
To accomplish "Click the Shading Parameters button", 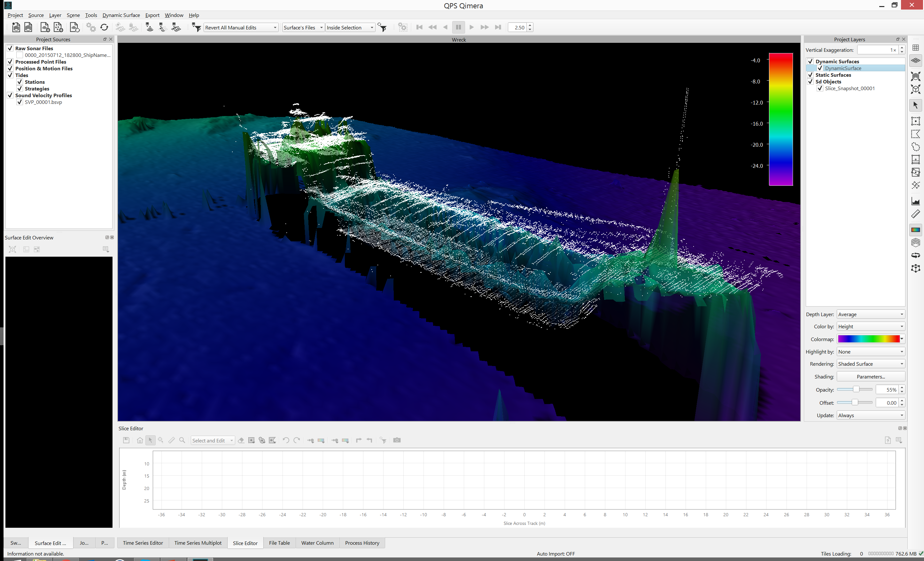I will (870, 377).
